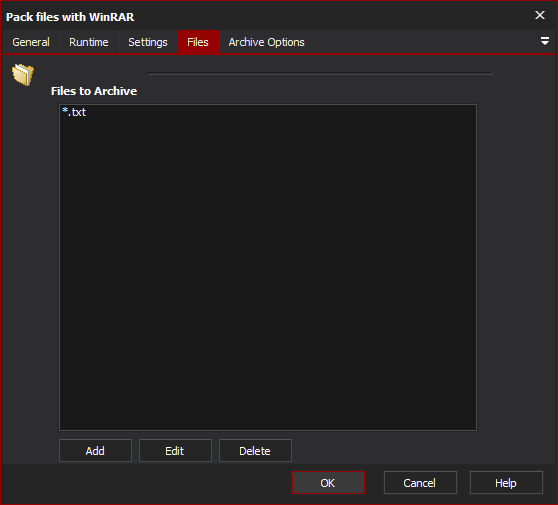Screen dimensions: 558x505
Task: Switch to the General tab
Action: pyautogui.click(x=31, y=42)
